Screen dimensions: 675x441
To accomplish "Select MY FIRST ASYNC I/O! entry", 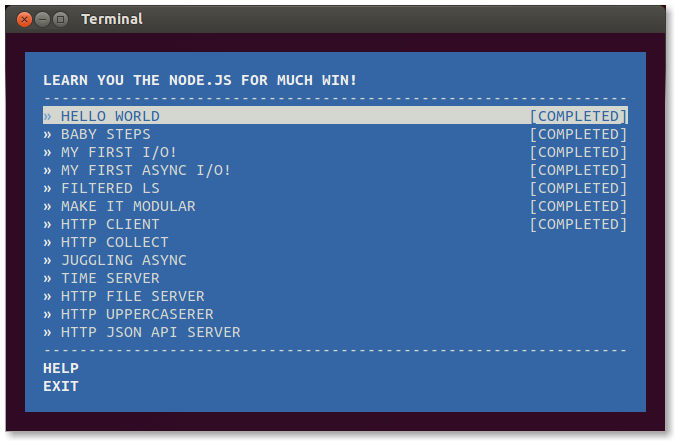I will point(335,170).
